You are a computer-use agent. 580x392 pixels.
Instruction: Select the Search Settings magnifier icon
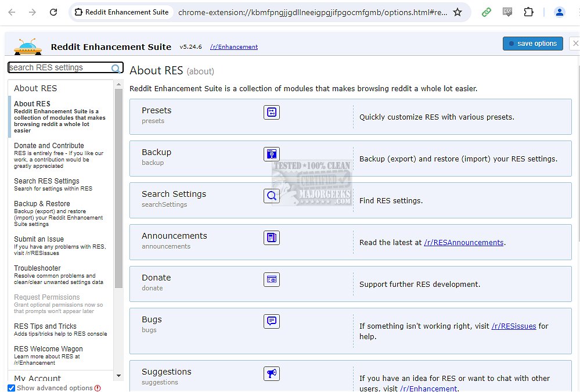pos(271,196)
